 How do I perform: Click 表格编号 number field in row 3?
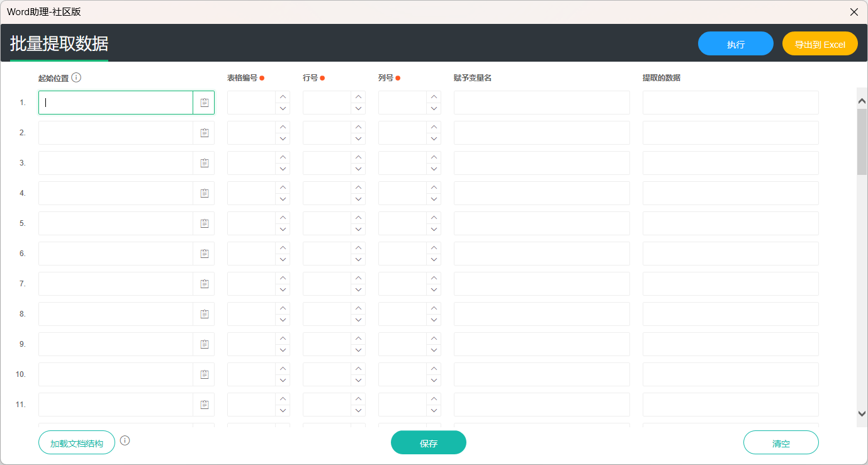251,163
